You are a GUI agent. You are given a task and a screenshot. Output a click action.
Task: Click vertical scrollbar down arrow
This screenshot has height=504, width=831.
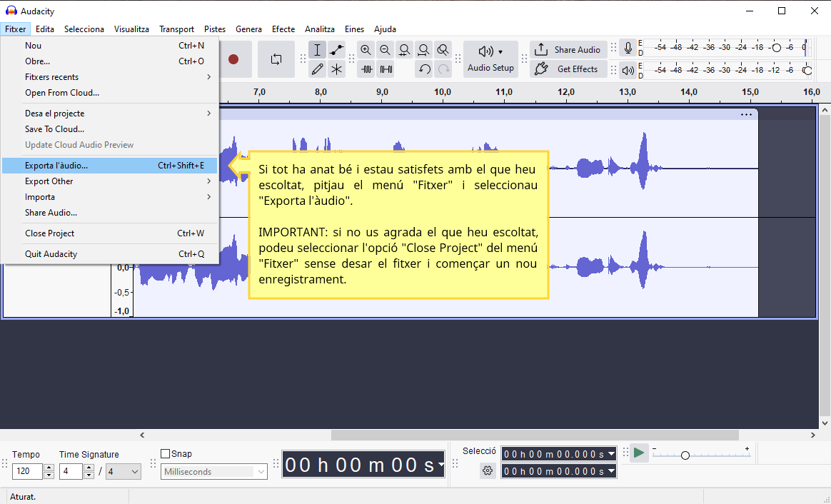click(825, 423)
